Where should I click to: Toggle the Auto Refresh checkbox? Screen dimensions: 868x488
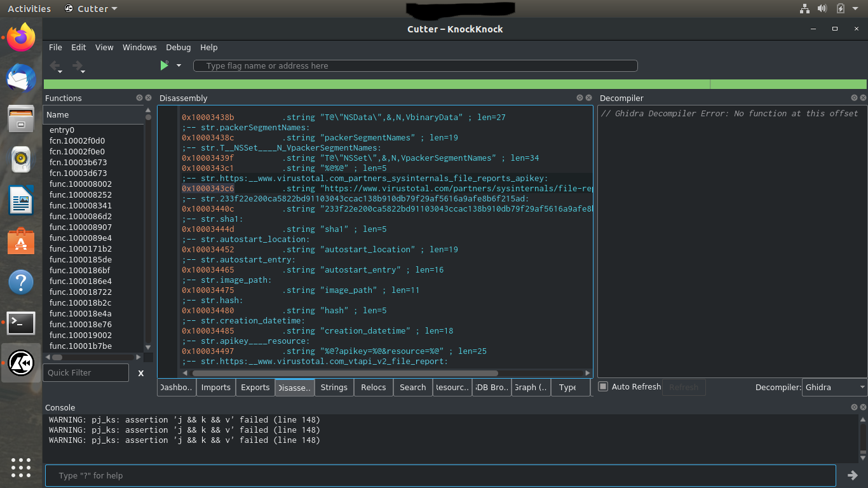[604, 386]
